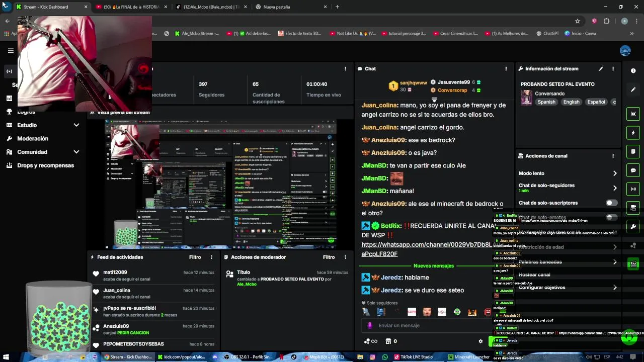Click the info icon in right sidebar
Viewport: 644px width, 362px height.
point(633,71)
